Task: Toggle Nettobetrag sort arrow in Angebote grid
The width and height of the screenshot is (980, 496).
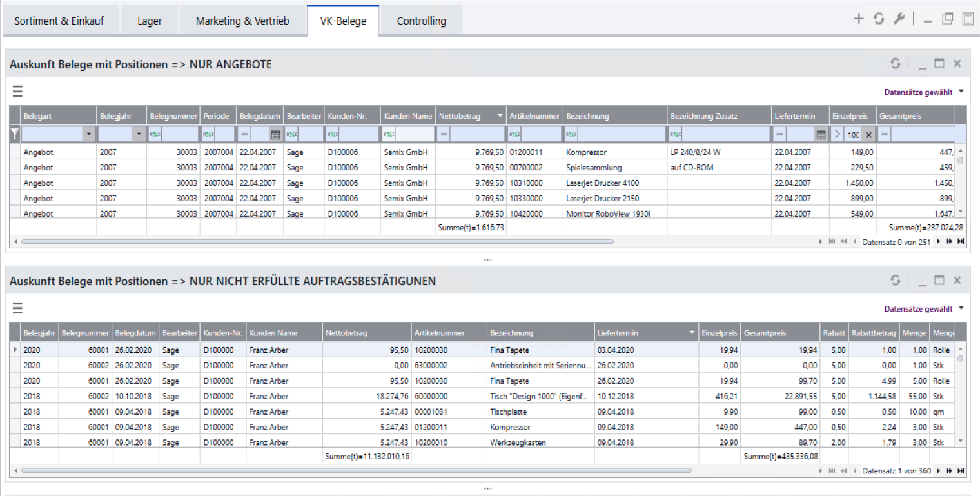Action: tap(500, 116)
